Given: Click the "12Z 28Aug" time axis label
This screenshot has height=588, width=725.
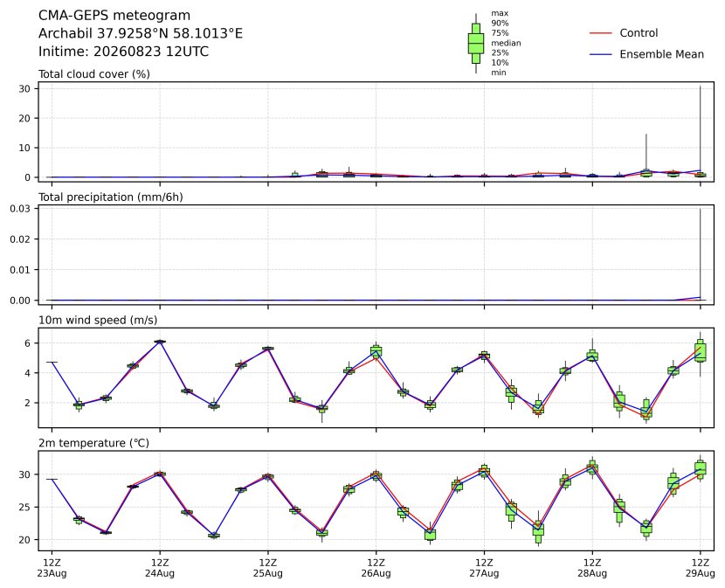Looking at the screenshot, I should click(x=592, y=568).
